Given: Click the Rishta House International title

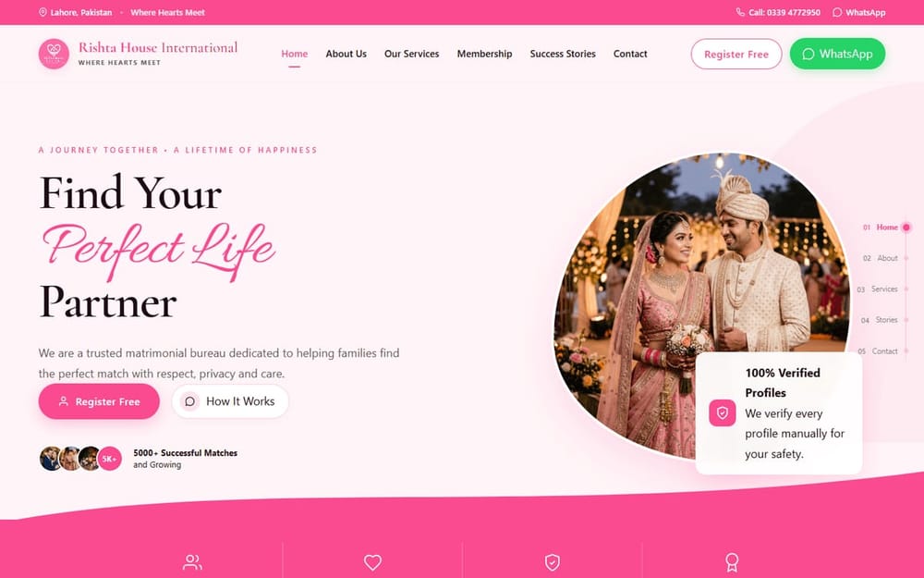Looking at the screenshot, I should [x=158, y=47].
